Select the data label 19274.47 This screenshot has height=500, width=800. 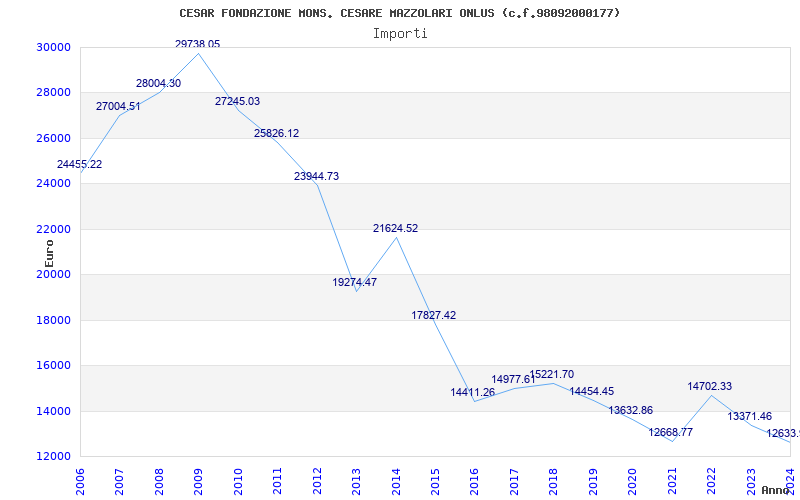pyautogui.click(x=355, y=282)
